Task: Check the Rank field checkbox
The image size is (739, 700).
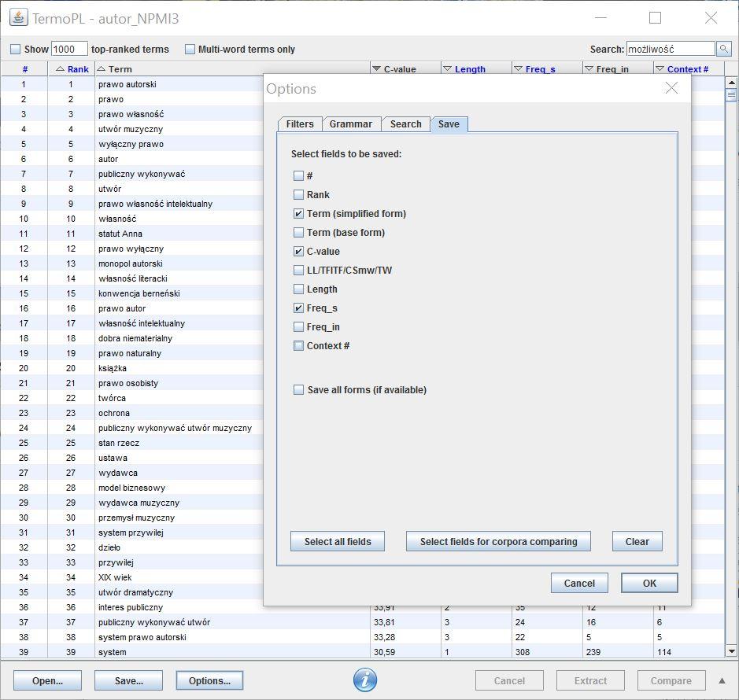Action: coord(298,194)
